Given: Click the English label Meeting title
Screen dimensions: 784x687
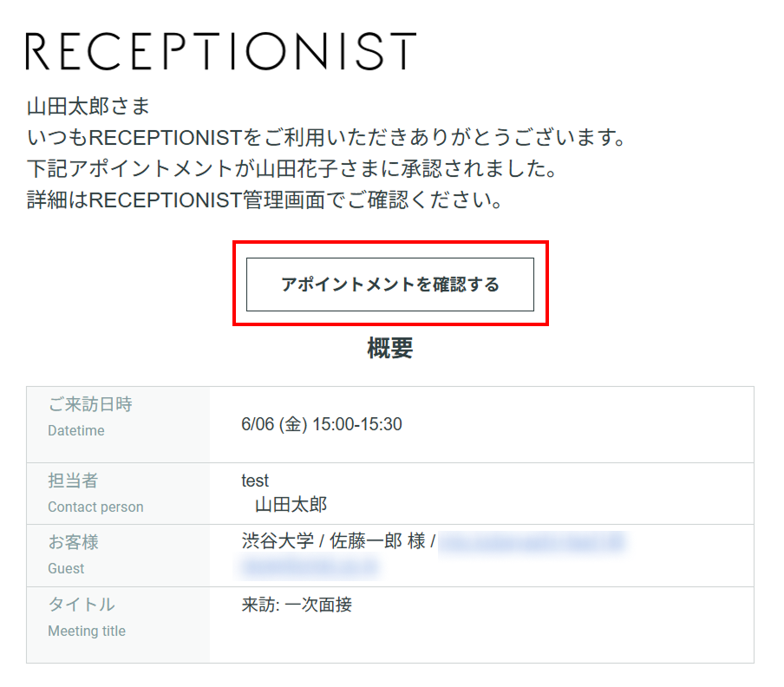Looking at the screenshot, I should 87,631.
